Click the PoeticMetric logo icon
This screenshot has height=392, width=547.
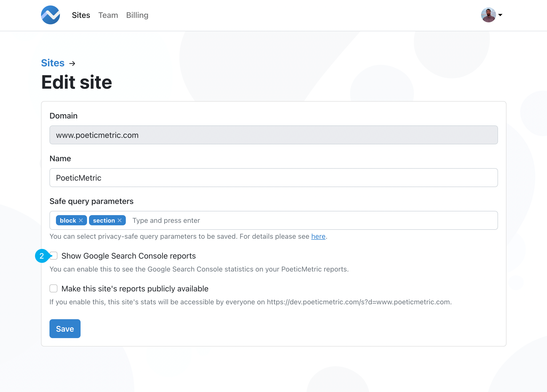(50, 15)
